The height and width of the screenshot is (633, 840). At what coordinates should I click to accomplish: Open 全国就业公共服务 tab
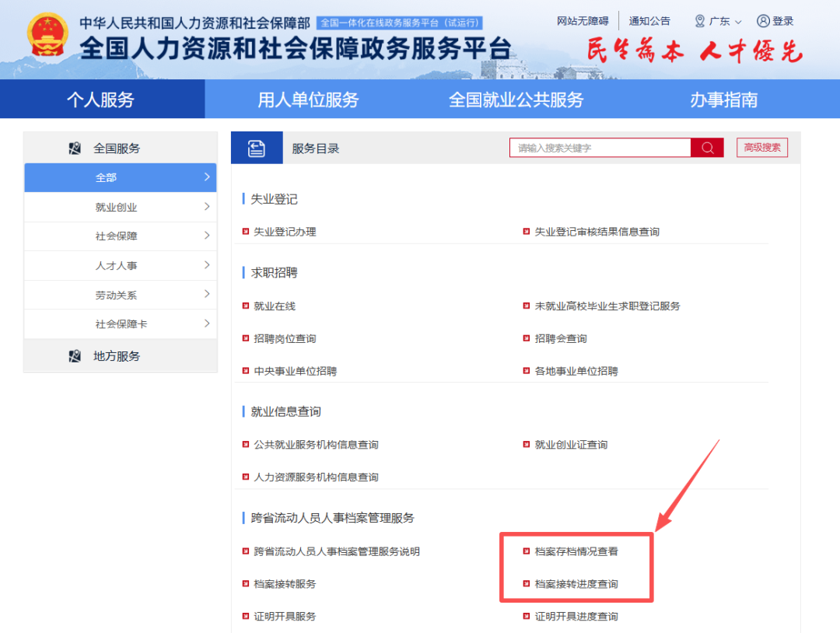coord(516,99)
